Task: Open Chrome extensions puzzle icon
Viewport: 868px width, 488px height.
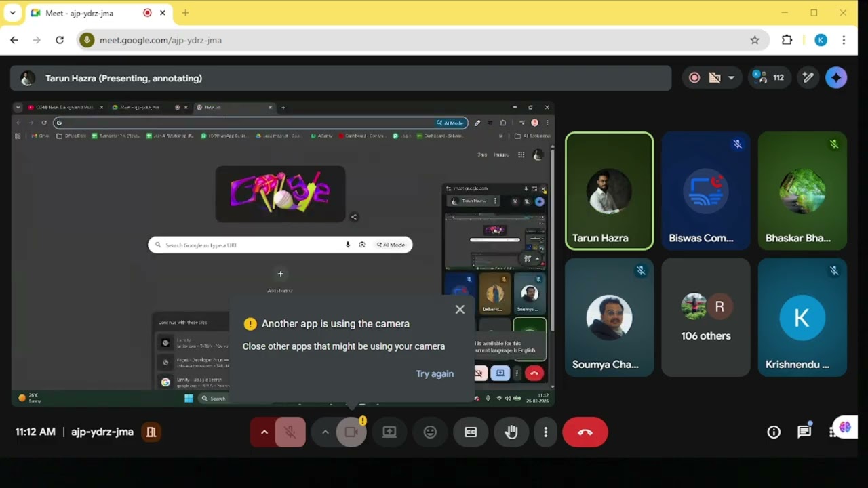Action: click(x=787, y=40)
